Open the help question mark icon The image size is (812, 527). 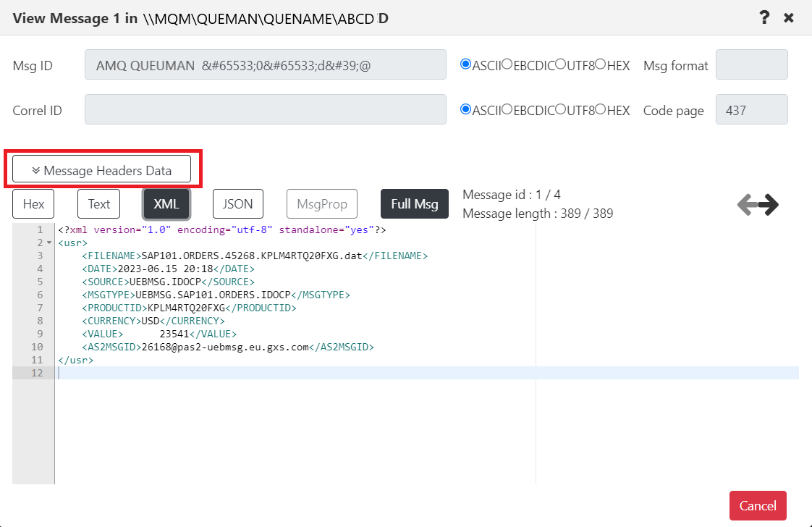tap(764, 17)
